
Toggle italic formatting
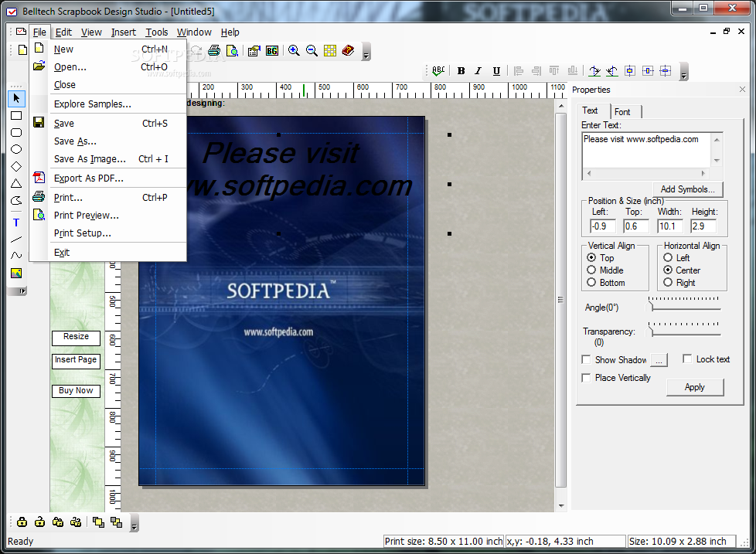478,71
